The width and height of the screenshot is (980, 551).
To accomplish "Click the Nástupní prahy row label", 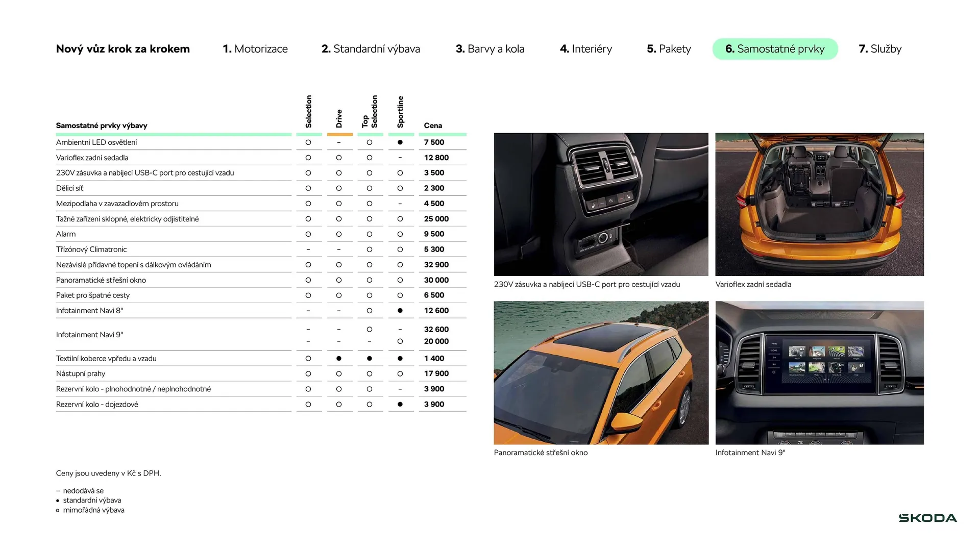I will pos(81,374).
